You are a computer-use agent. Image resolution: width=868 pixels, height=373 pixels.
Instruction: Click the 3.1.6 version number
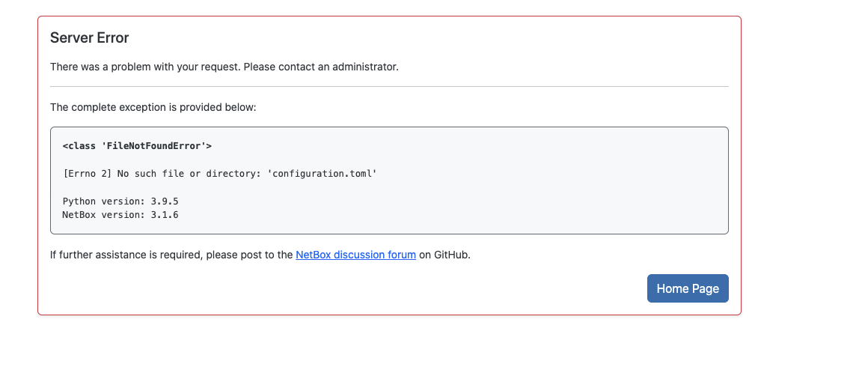click(x=165, y=214)
